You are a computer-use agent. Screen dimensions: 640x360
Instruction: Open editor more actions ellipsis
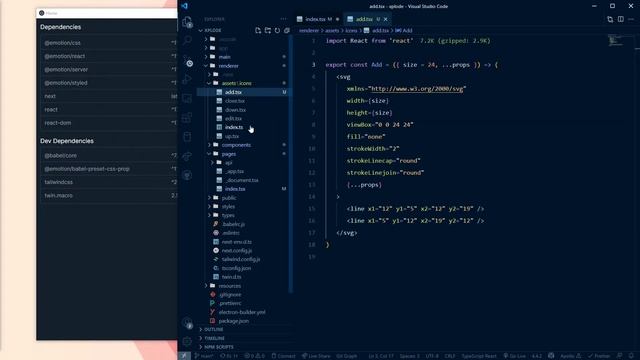click(x=631, y=19)
